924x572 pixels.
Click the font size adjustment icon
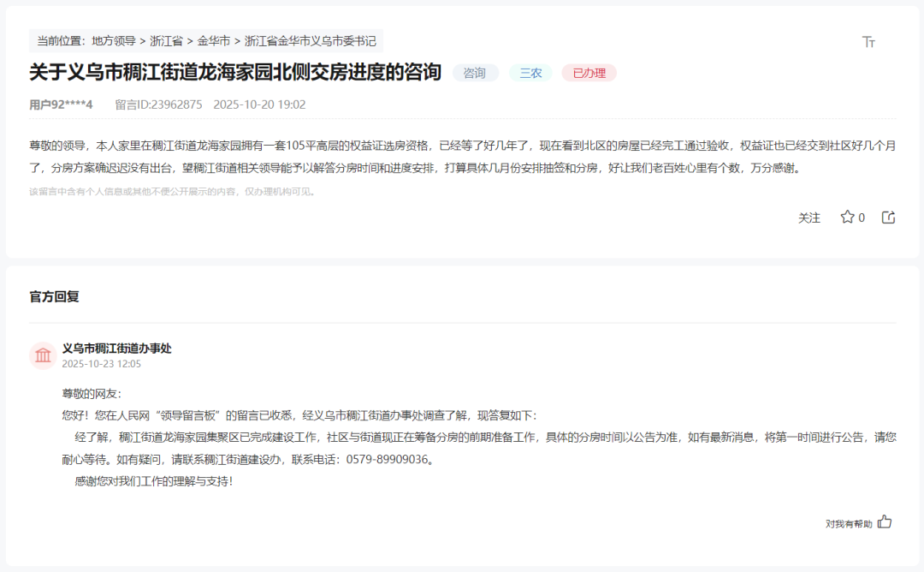868,42
